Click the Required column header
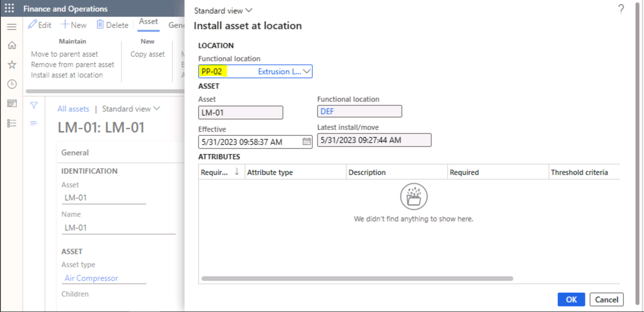 click(498, 172)
